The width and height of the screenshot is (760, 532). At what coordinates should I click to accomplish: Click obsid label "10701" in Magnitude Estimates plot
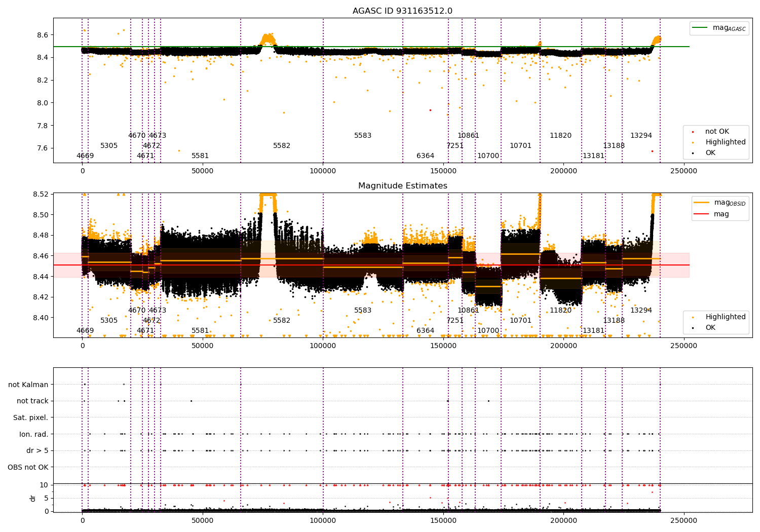(x=521, y=321)
